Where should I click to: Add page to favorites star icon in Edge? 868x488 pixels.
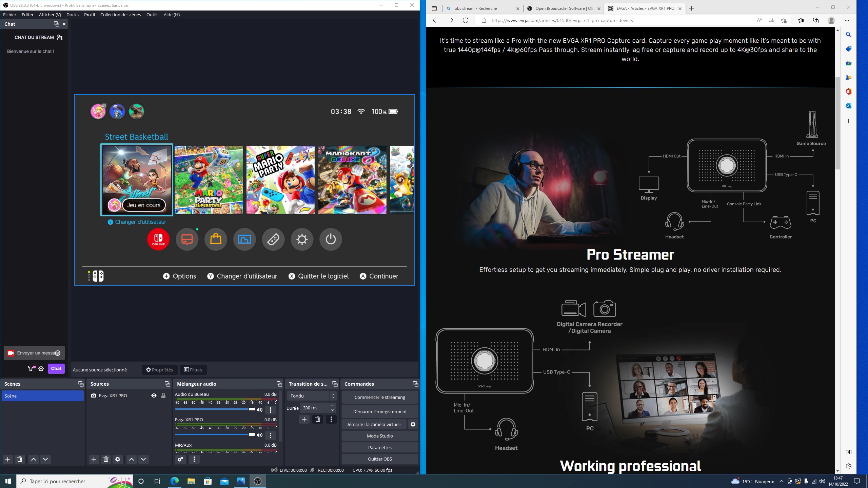[x=784, y=20]
